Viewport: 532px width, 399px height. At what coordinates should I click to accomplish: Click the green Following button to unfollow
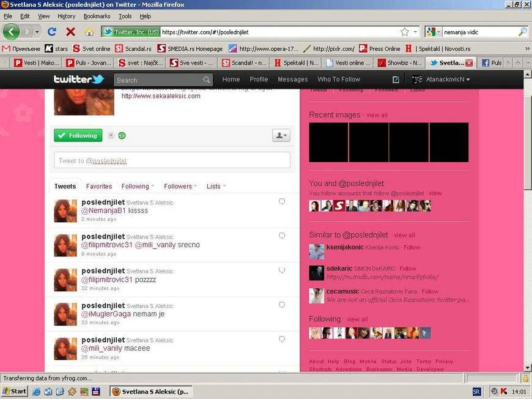click(78, 135)
